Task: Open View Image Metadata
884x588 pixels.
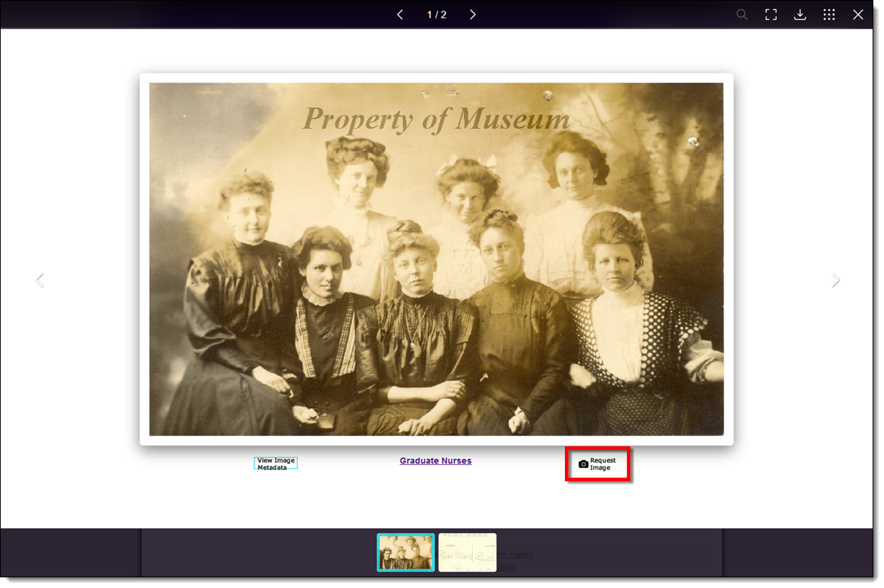Action: point(276,463)
